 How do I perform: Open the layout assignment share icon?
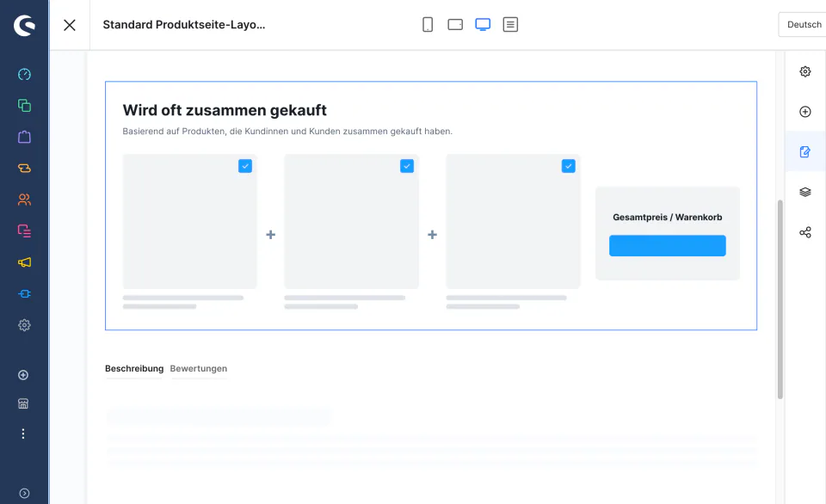[x=805, y=232]
